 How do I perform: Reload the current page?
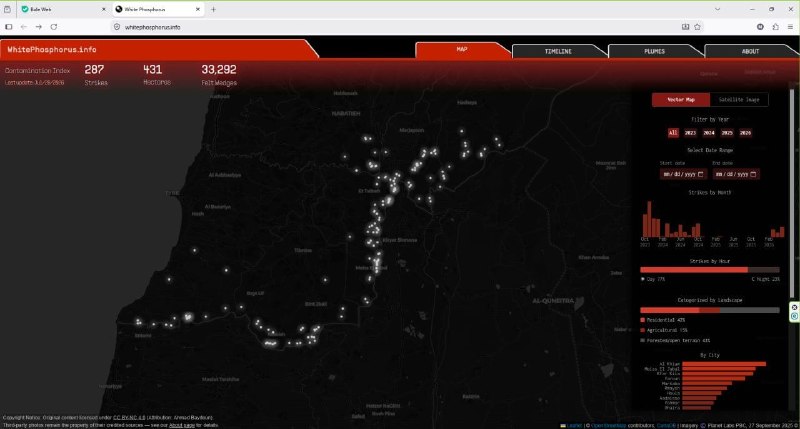click(54, 27)
